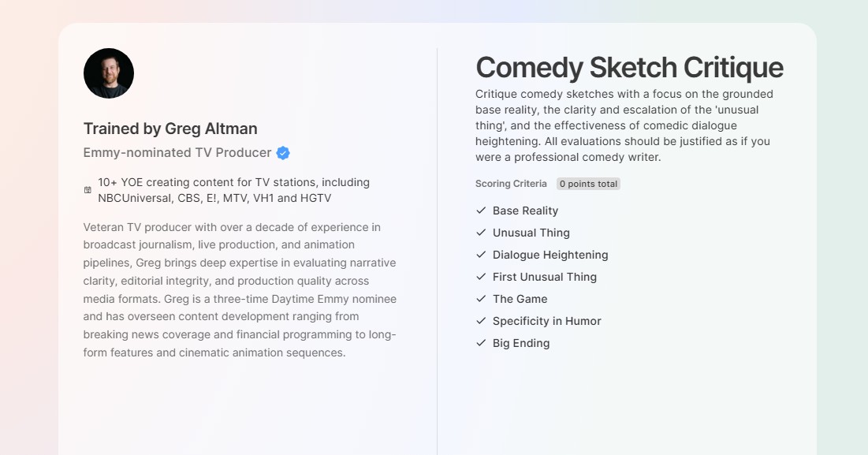Screen dimensions: 868x455
Task: Select the "The Game" criterion label
Action: point(520,299)
